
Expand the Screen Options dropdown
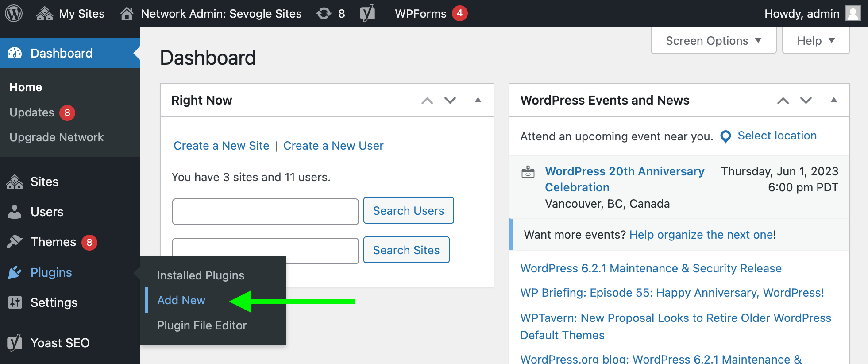tap(713, 41)
